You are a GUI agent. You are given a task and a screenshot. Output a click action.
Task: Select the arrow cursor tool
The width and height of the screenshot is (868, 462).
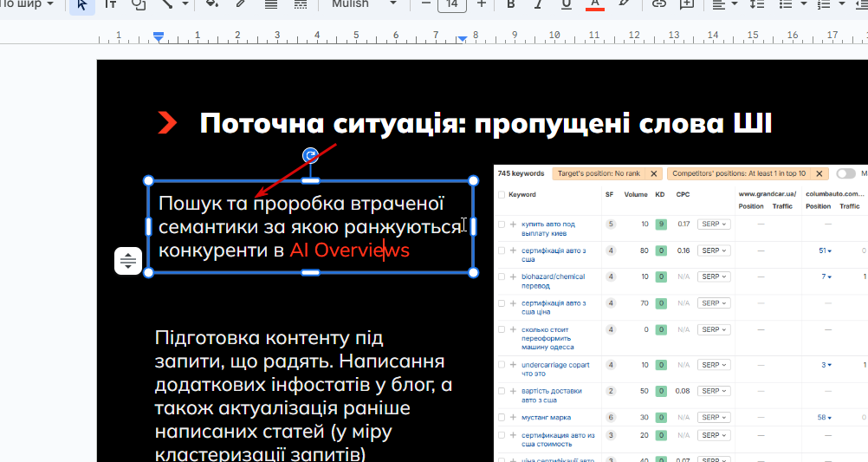pyautogui.click(x=82, y=4)
